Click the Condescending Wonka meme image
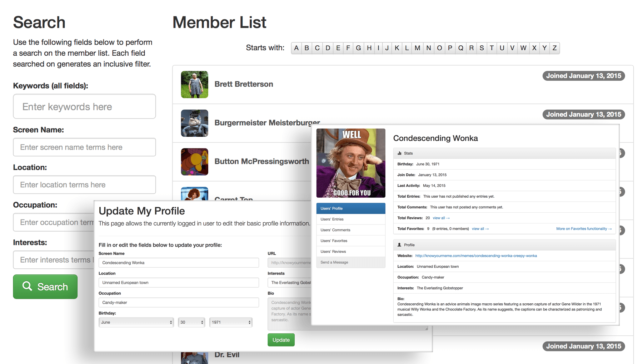Screen dimensions: 643x364 coord(350,163)
